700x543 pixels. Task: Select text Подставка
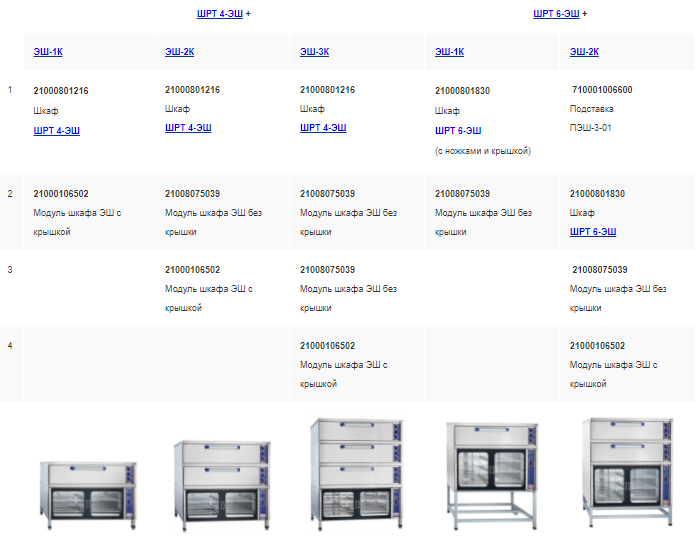592,109
